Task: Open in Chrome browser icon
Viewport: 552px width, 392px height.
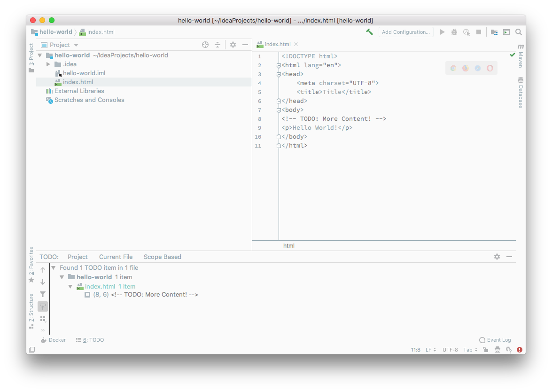Action: pyautogui.click(x=453, y=68)
